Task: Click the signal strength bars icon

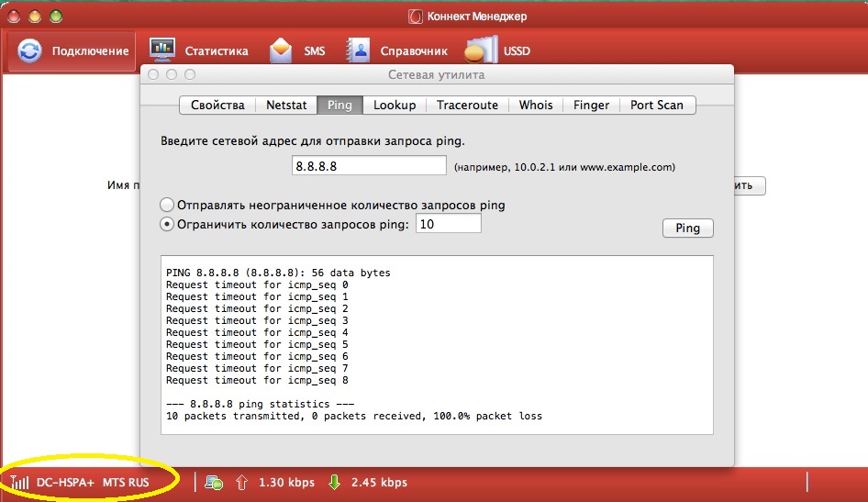Action: (19, 483)
